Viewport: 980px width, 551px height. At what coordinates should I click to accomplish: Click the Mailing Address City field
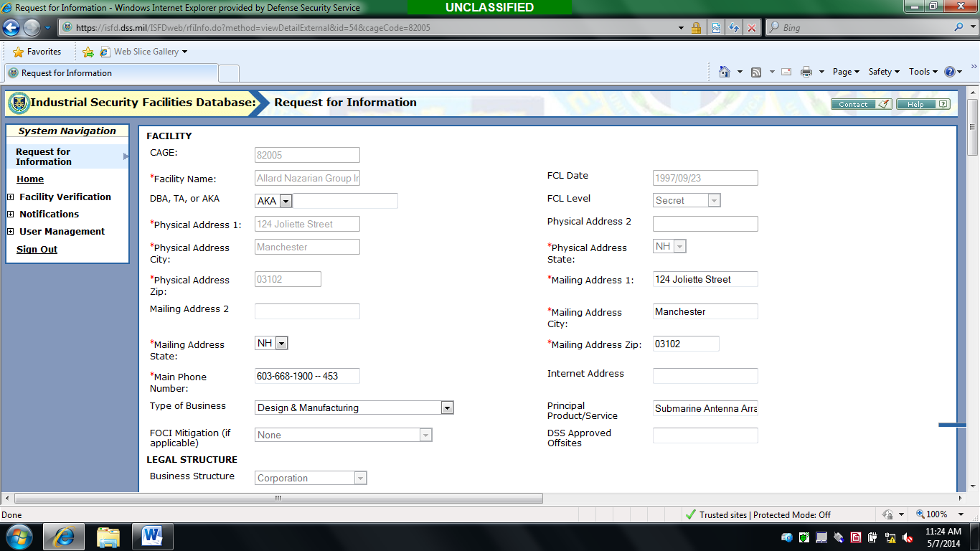[705, 311]
